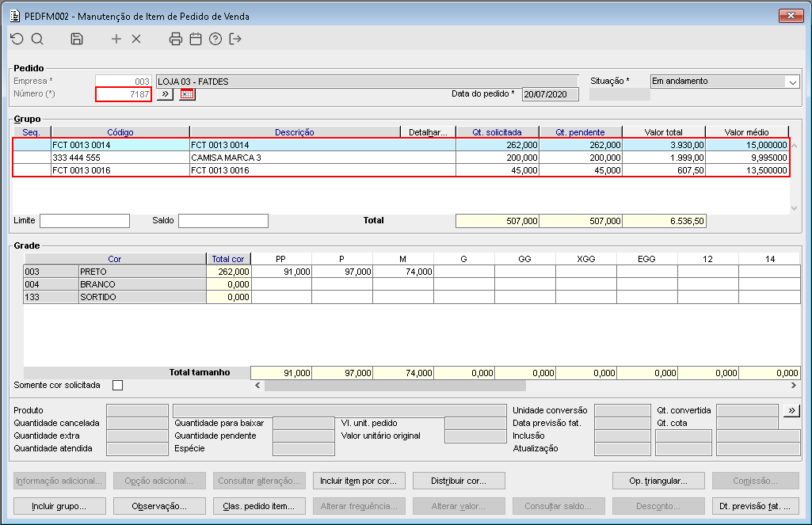Click the exit icon in toolbar

[235, 39]
